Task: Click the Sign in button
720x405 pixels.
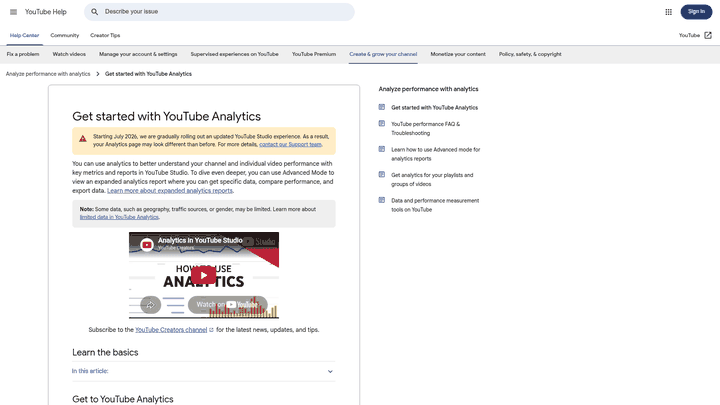Action: tap(696, 12)
